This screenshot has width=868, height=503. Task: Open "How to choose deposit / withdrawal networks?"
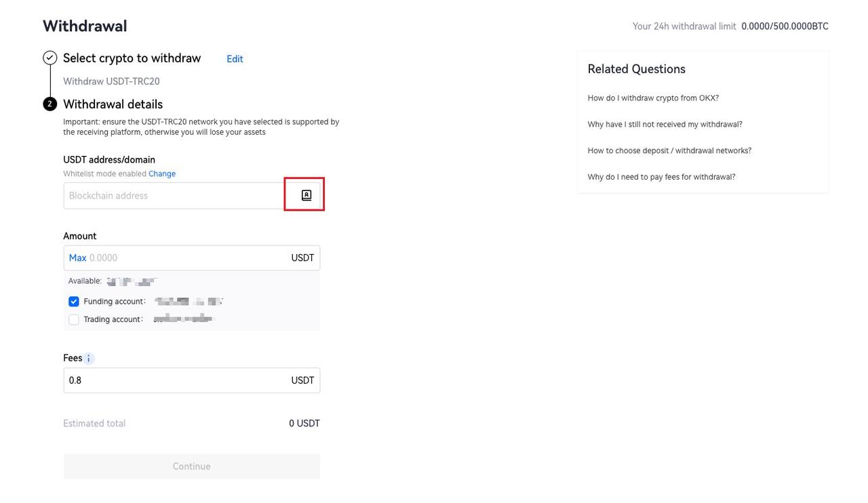point(669,150)
